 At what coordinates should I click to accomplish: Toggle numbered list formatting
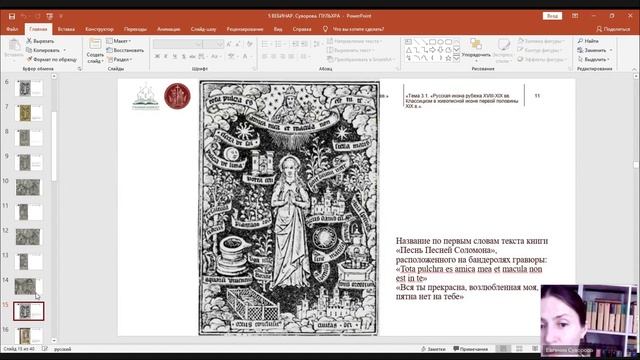tap(279, 44)
